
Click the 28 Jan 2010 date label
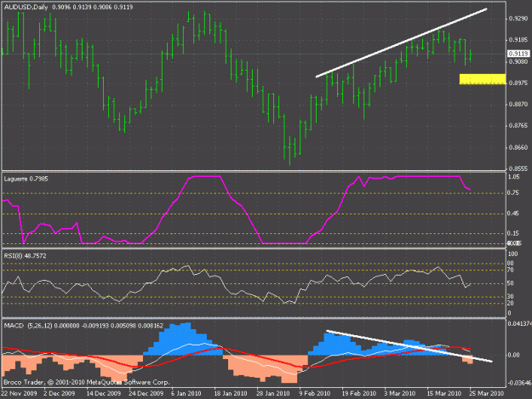272,394
